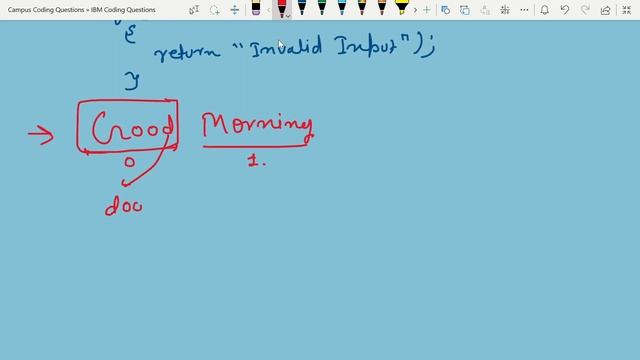Open the Shapes tool

tap(445, 10)
